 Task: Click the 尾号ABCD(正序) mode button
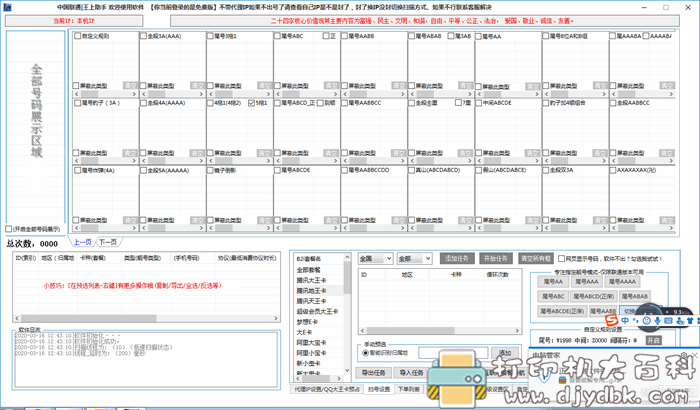click(594, 296)
